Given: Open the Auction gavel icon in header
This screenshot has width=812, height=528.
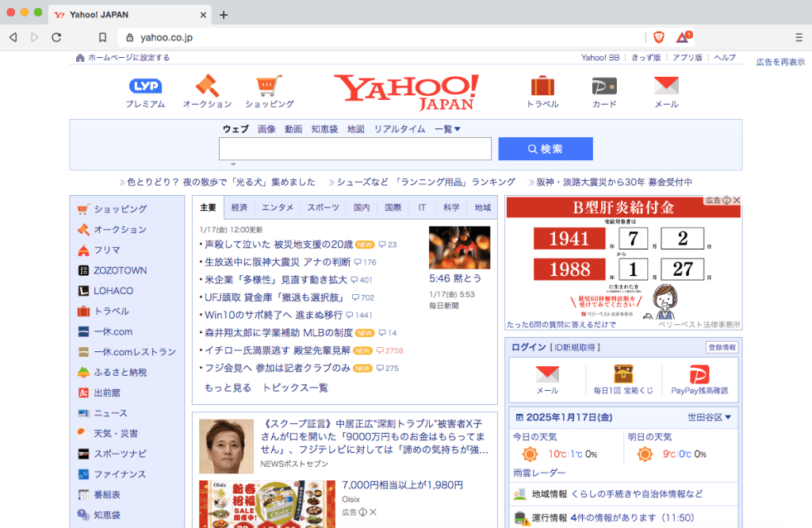Looking at the screenshot, I should pos(207,86).
